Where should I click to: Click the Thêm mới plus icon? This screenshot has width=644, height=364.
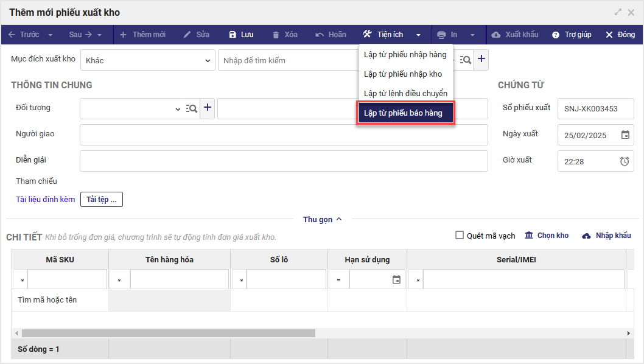tap(123, 35)
